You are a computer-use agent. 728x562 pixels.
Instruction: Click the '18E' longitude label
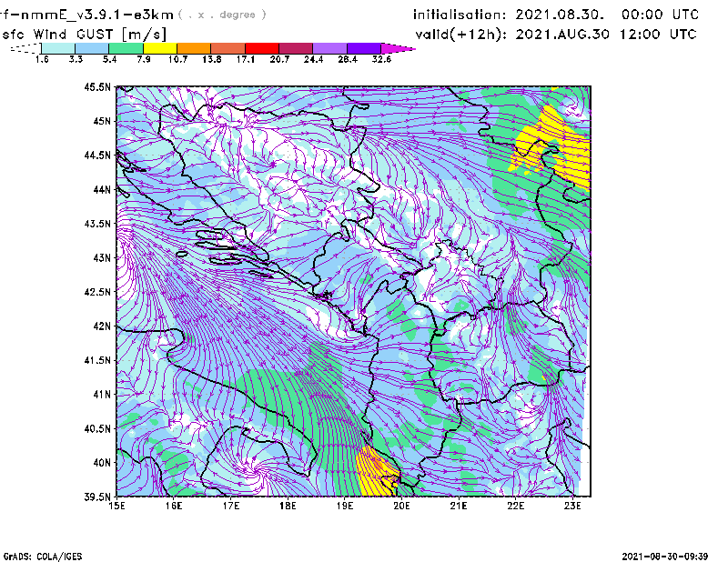click(288, 506)
